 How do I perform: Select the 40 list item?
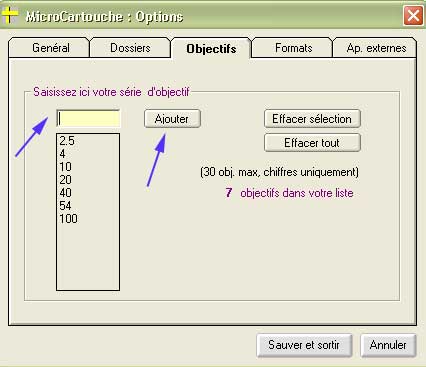(x=88, y=193)
